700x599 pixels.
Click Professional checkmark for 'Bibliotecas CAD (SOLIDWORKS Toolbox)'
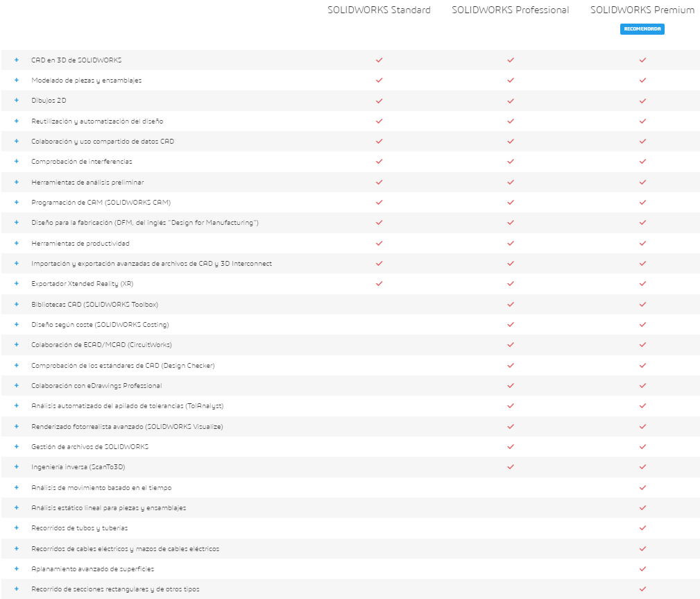point(511,304)
